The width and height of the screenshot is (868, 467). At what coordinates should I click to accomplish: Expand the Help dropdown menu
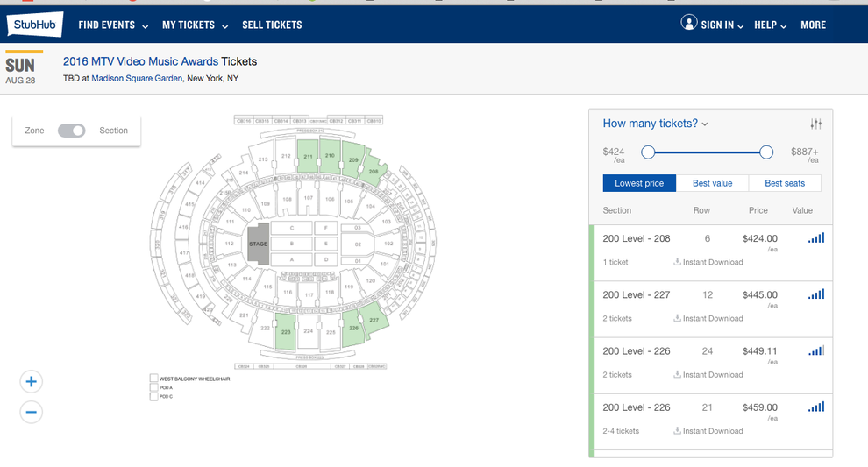pos(771,25)
